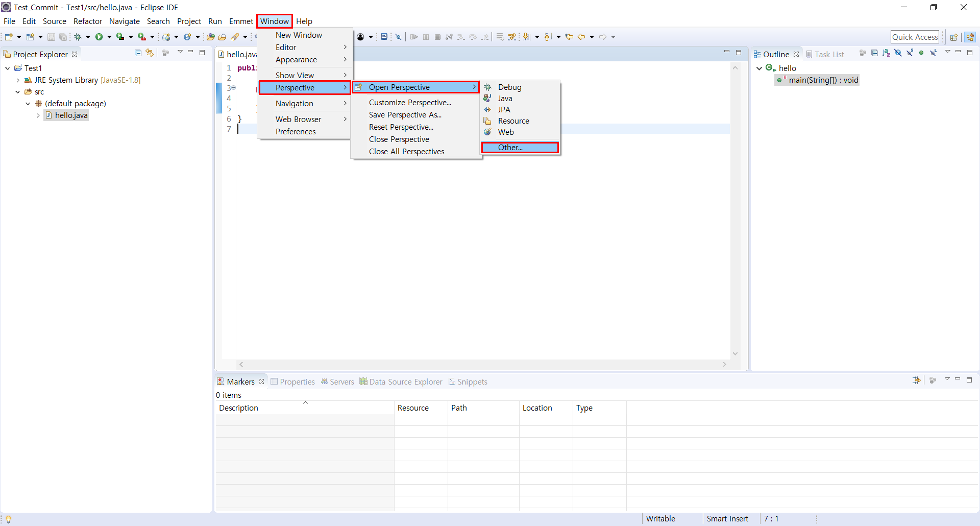980x526 pixels.
Task: Open the File menu
Action: click(9, 21)
